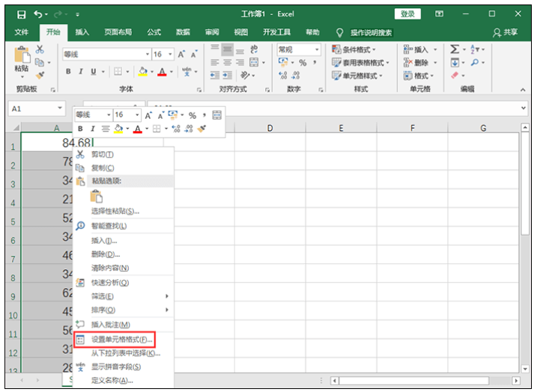The image size is (543, 392).
Task: Apply red font color in mini toolbar
Action: [138, 129]
